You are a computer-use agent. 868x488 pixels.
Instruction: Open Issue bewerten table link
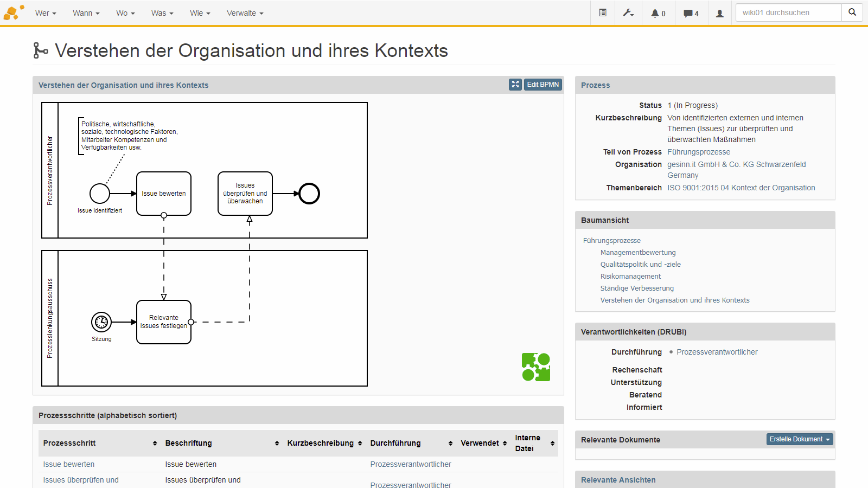(x=69, y=464)
